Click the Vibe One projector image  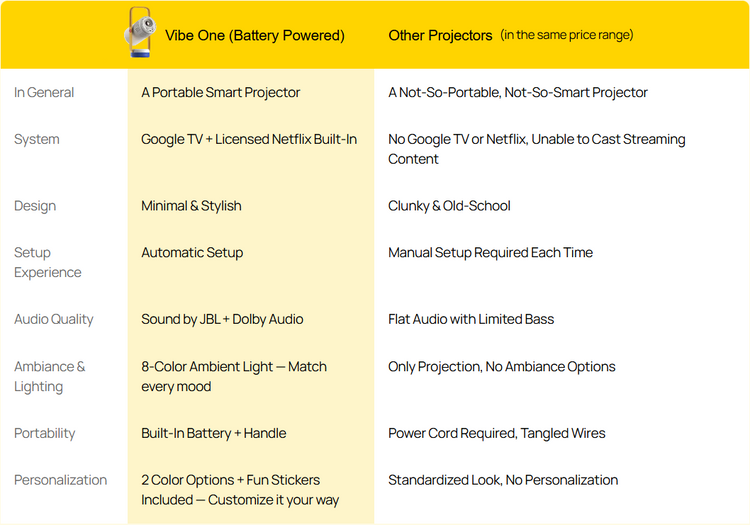[140, 33]
